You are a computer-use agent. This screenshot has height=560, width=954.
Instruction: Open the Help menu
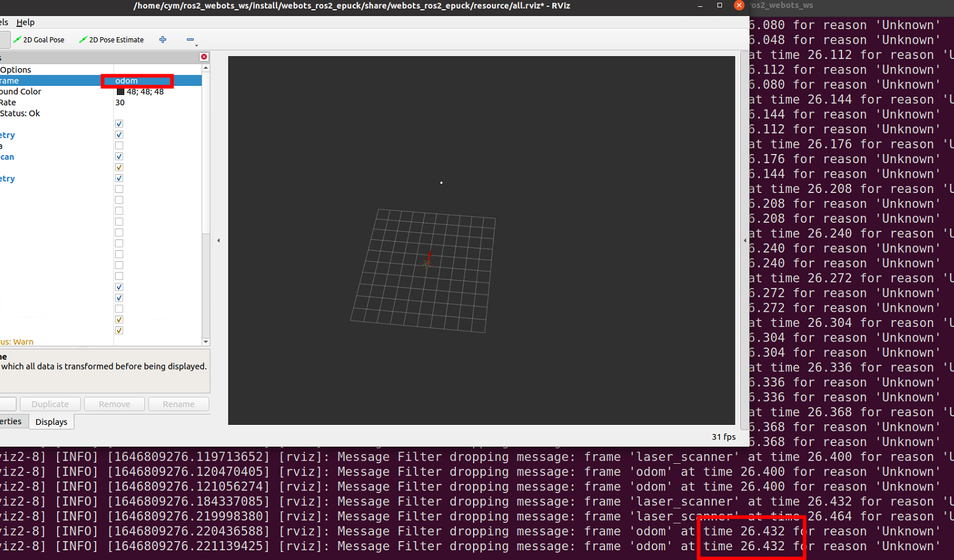pyautogui.click(x=26, y=23)
